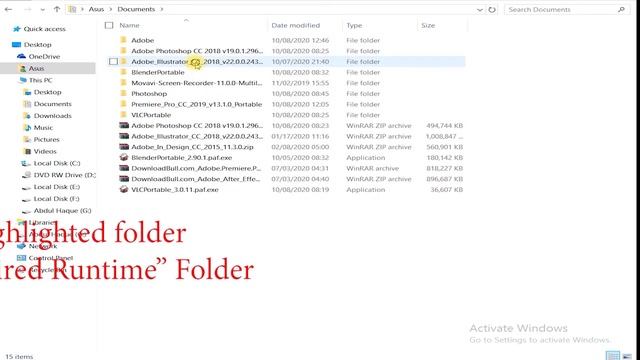Open Videos in navigation pane

[45, 151]
